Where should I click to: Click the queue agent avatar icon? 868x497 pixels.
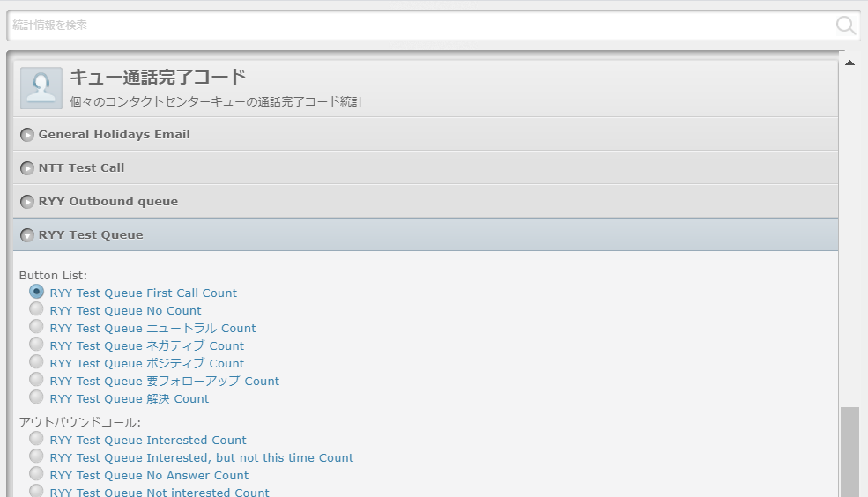click(41, 88)
